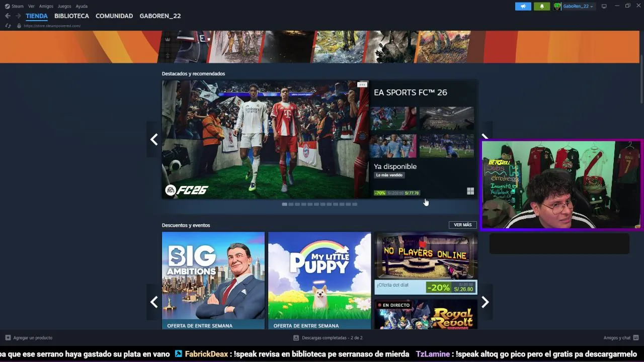The image size is (644, 362).
Task: Click the user avatar picture
Action: [557, 6]
